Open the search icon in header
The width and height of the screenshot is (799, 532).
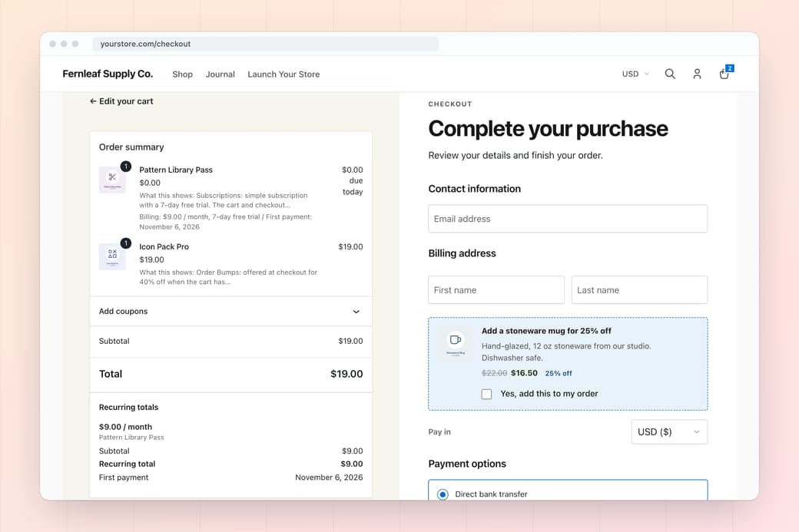pos(670,74)
